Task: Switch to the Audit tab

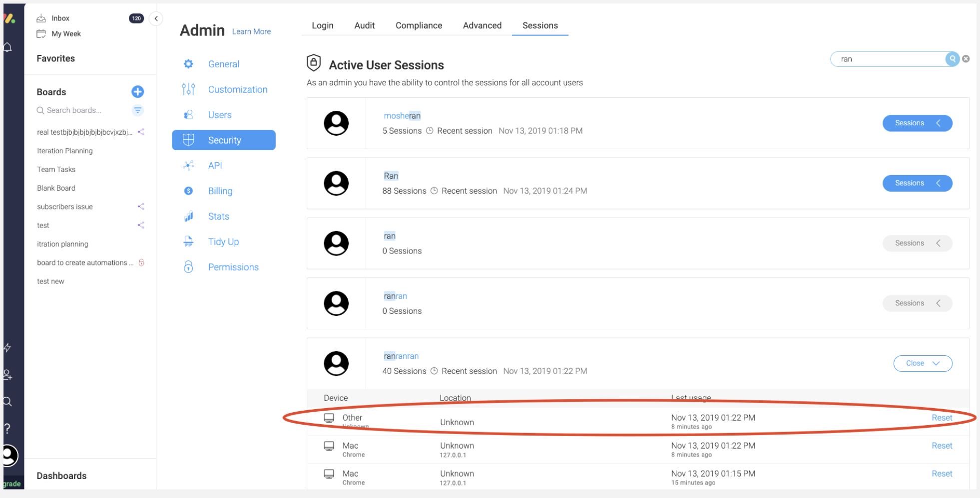Action: [364, 25]
